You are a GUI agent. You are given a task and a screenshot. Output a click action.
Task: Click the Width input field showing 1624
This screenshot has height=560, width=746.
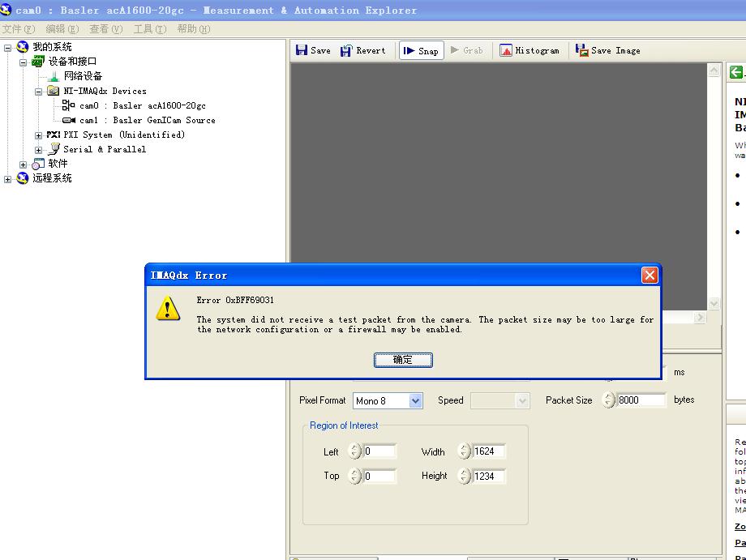[489, 451]
